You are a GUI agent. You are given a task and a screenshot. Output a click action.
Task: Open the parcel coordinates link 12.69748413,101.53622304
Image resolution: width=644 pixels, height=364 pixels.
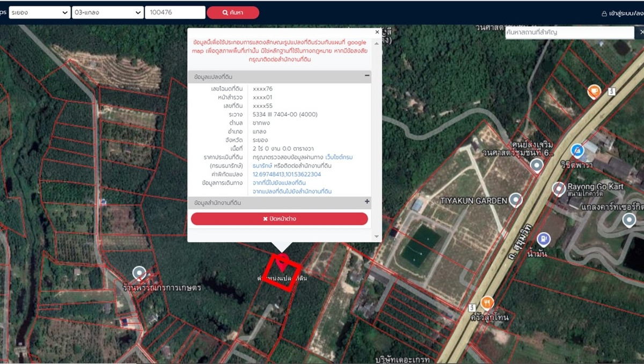pos(287,174)
